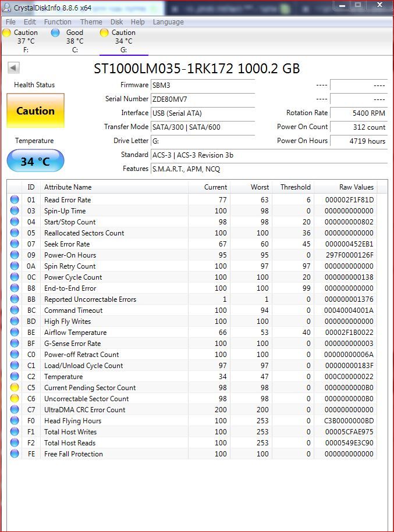This screenshot has height=532, width=394.
Task: Click the blue status icon for Spin-Up Time
Action: click(15, 210)
